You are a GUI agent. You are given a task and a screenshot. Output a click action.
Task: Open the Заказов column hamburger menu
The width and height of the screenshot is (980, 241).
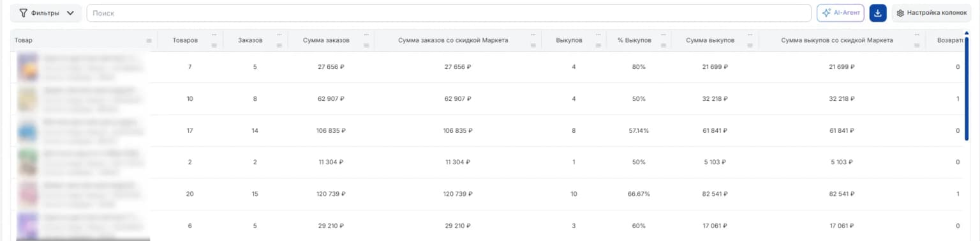point(279,45)
